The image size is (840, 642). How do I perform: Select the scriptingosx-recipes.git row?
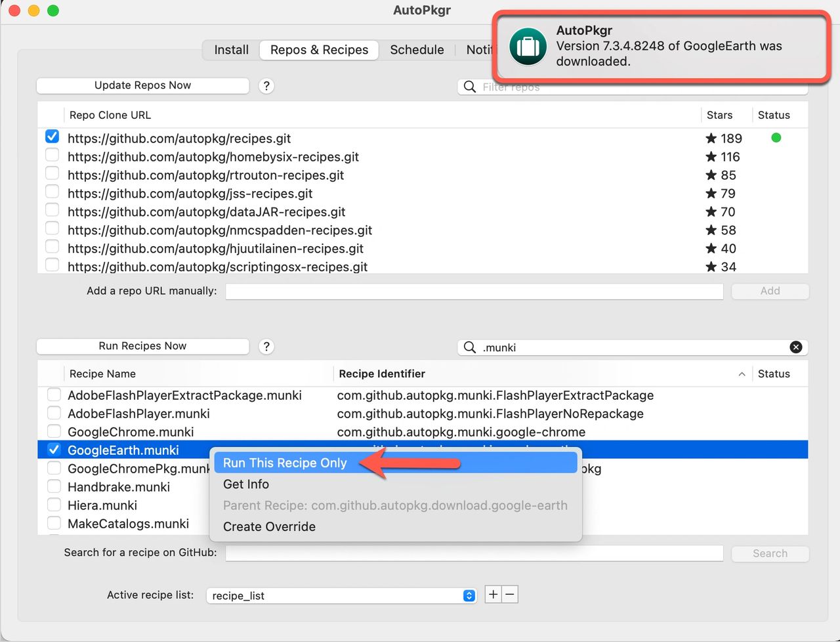[423, 266]
